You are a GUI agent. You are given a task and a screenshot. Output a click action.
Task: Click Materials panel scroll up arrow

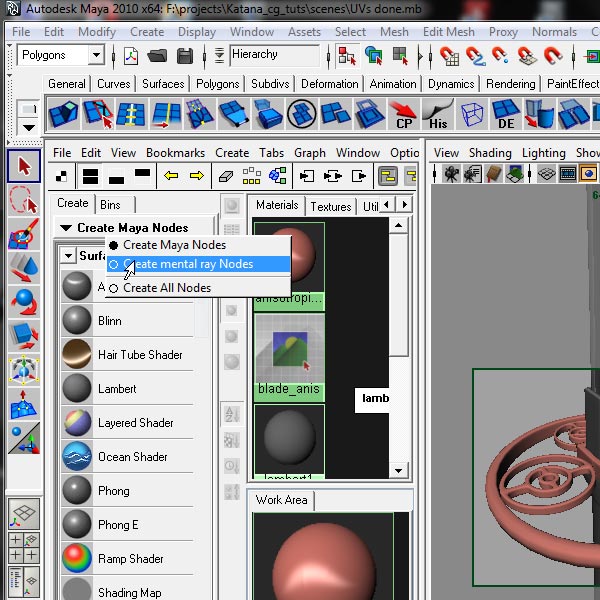click(x=398, y=226)
